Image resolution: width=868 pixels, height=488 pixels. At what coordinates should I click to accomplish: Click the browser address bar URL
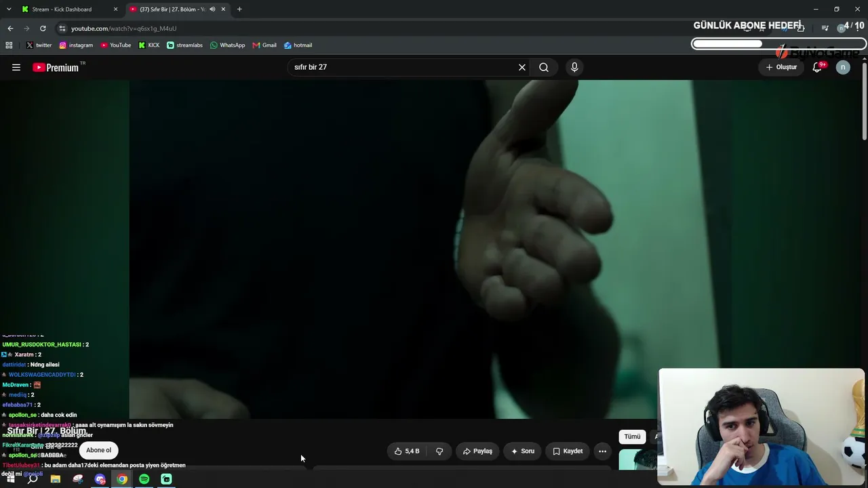[x=123, y=28]
